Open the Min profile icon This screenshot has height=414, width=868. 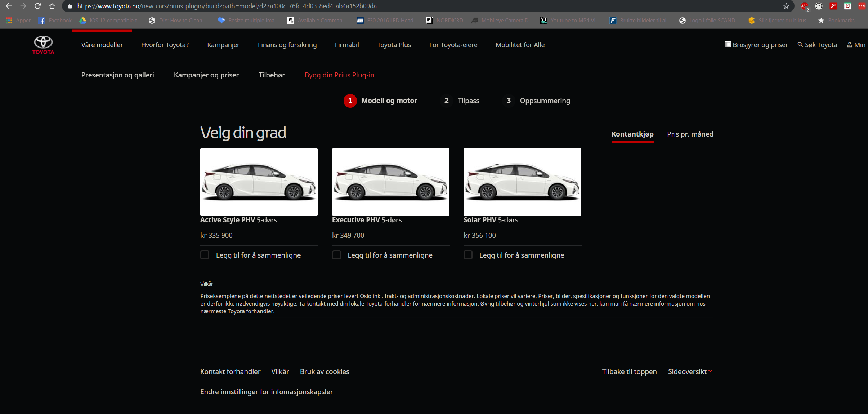(x=849, y=45)
